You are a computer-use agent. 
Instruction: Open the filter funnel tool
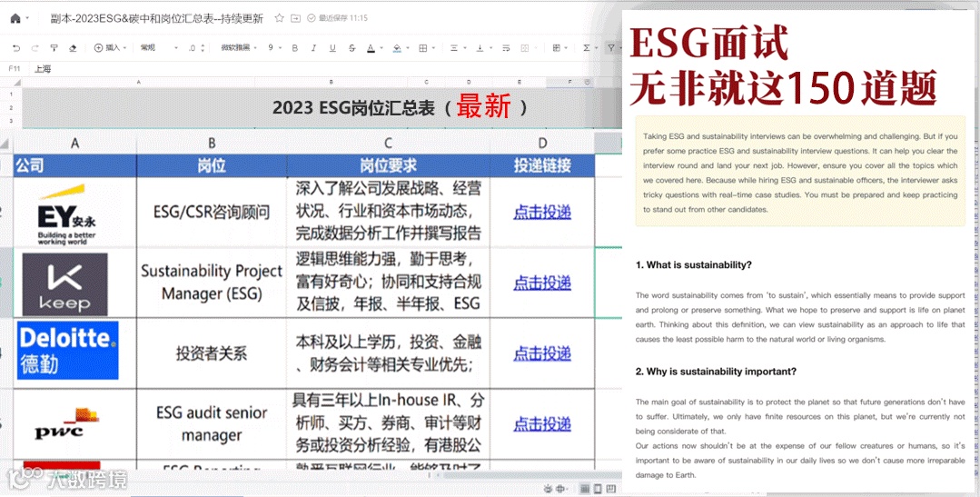[611, 48]
